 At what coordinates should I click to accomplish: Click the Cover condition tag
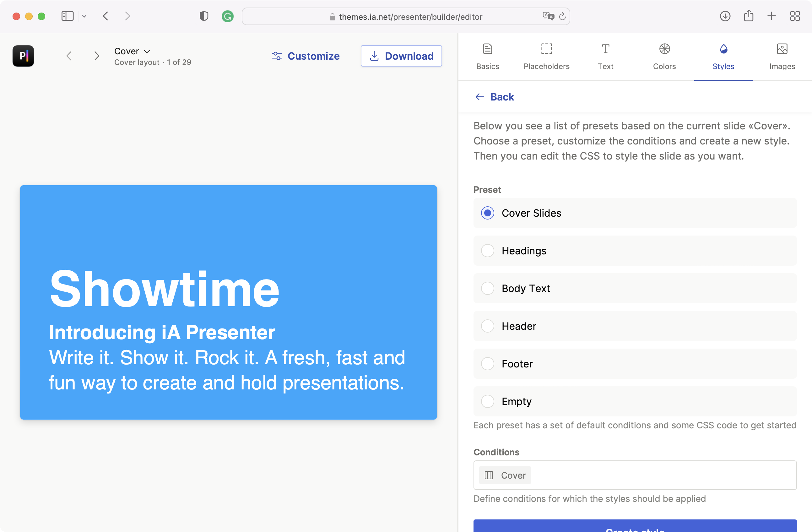point(505,475)
